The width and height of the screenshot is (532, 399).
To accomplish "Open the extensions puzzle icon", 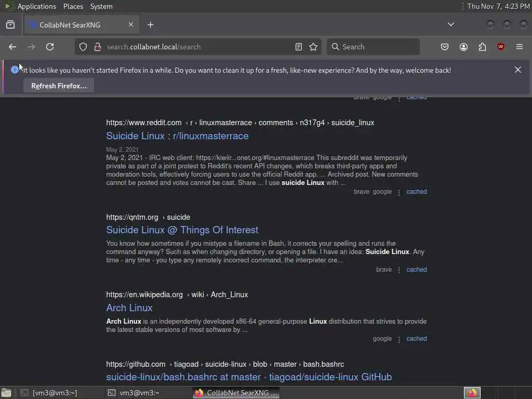I will (482, 47).
